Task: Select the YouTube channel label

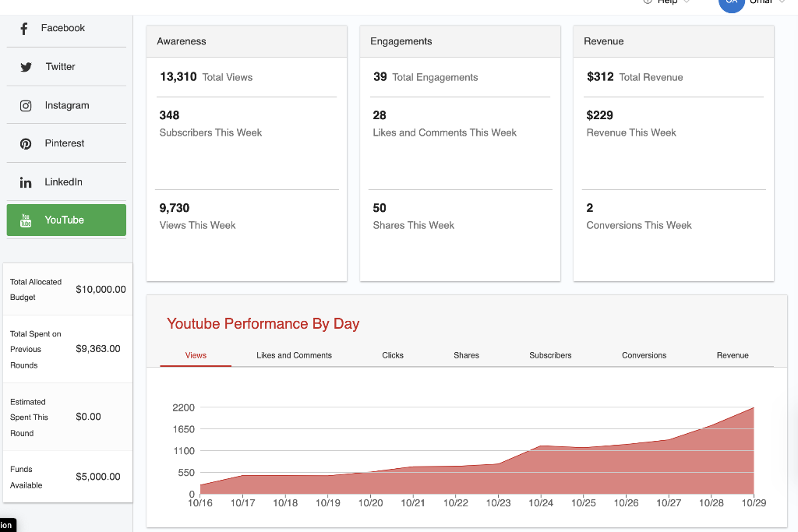Action: pos(64,220)
